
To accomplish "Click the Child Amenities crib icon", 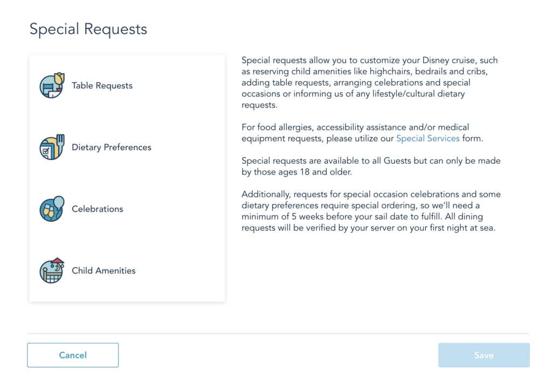I will pyautogui.click(x=52, y=271).
